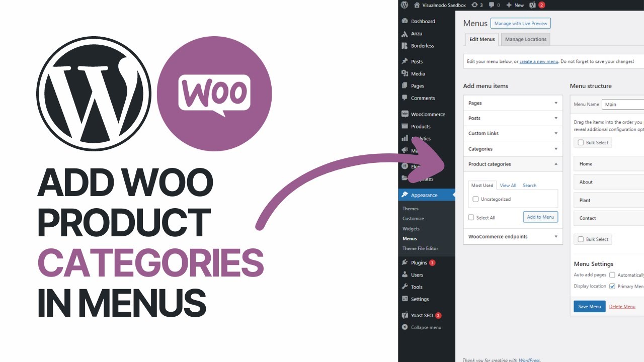The image size is (644, 362).
Task: Enable Auto add pages checkbox
Action: (x=612, y=275)
